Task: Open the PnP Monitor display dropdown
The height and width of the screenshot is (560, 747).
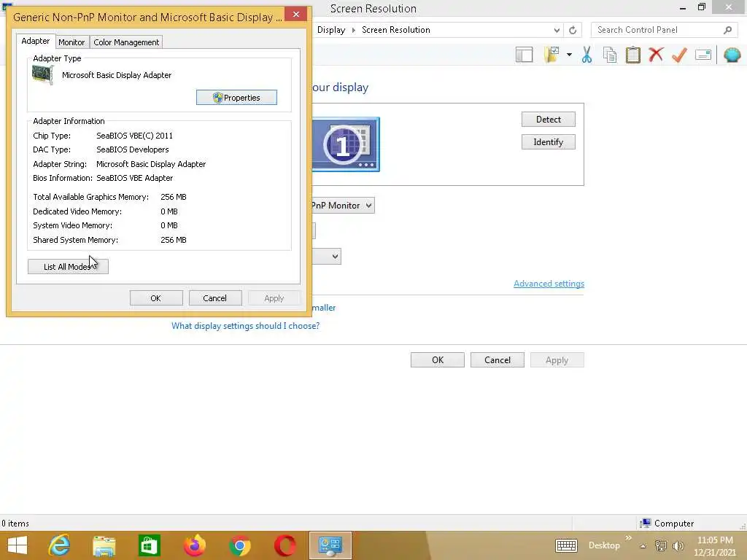Action: (x=343, y=205)
